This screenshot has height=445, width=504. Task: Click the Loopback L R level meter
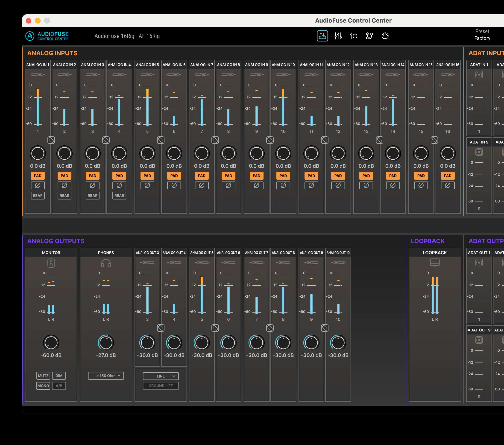click(x=435, y=293)
